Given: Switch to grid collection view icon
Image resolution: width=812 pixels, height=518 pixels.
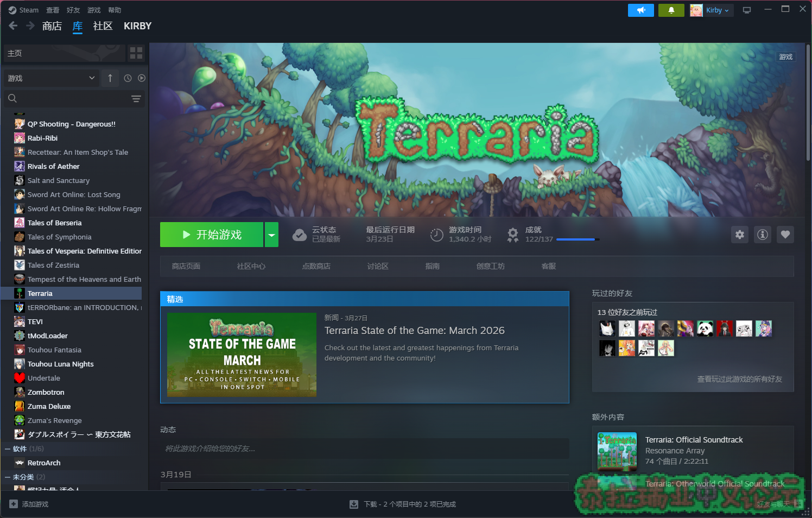Looking at the screenshot, I should pos(136,53).
